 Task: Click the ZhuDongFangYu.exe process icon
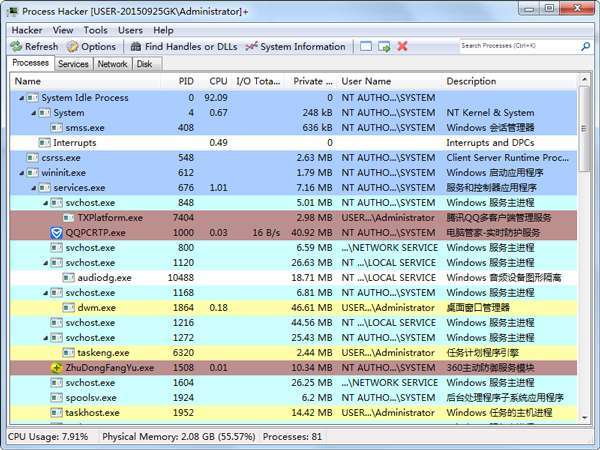click(x=57, y=368)
